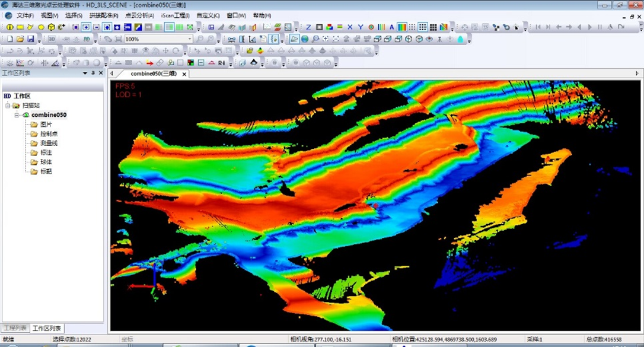Collapse the combine050 tree node
644x347 pixels.
18,115
